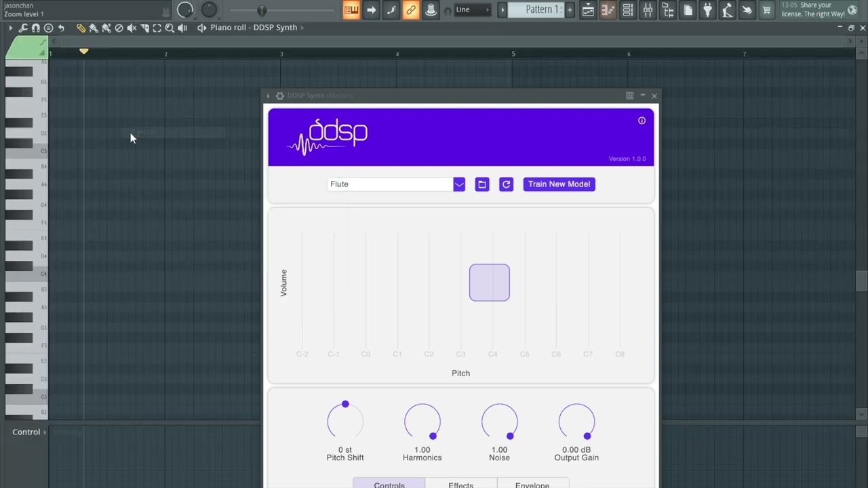The height and width of the screenshot is (488, 868).
Task: Click the XY pad square handle
Action: point(490,283)
